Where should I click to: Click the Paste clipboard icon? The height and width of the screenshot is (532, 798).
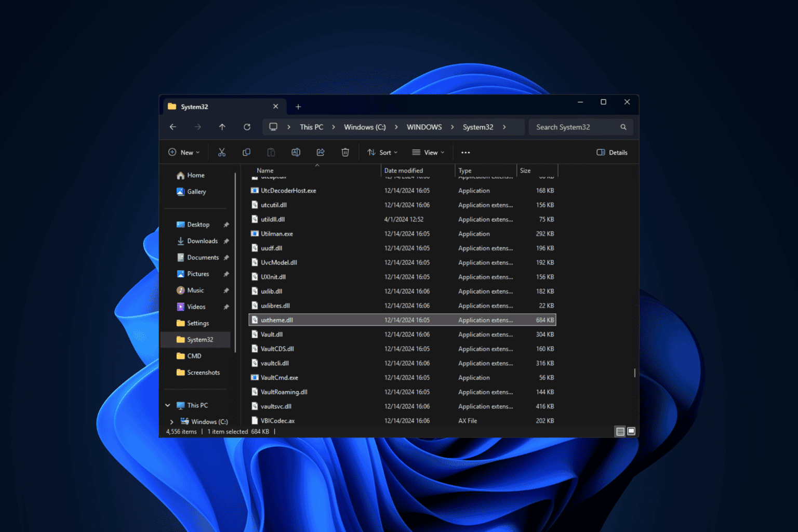click(x=271, y=152)
